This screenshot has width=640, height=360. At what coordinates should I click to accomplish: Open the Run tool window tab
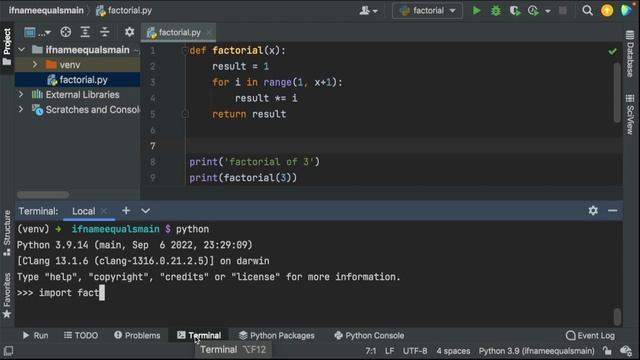click(x=36, y=336)
